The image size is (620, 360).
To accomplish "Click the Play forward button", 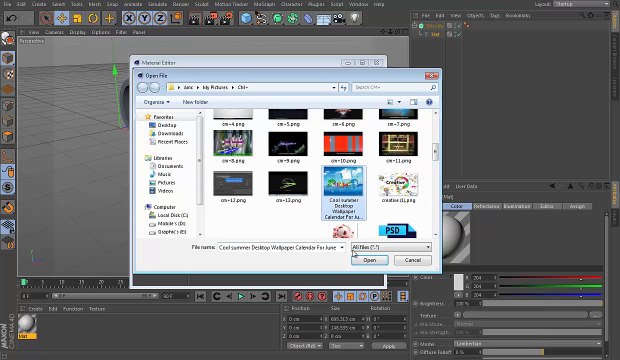I will pos(240,296).
